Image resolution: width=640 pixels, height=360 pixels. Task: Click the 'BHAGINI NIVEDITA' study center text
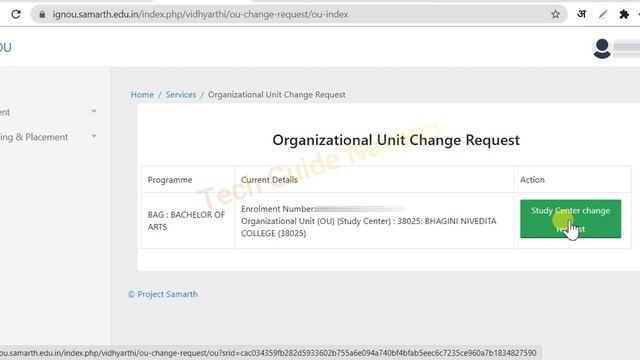click(460, 221)
